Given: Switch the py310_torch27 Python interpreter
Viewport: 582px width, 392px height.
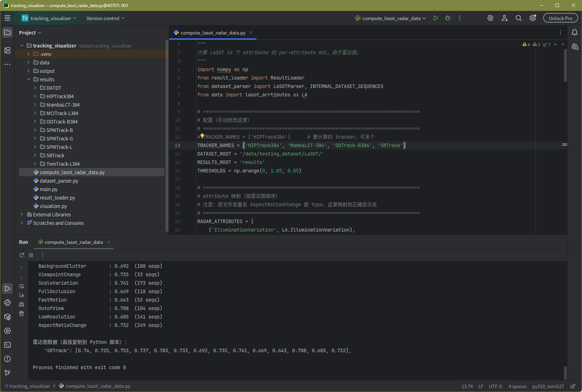Looking at the screenshot, I should (x=548, y=386).
